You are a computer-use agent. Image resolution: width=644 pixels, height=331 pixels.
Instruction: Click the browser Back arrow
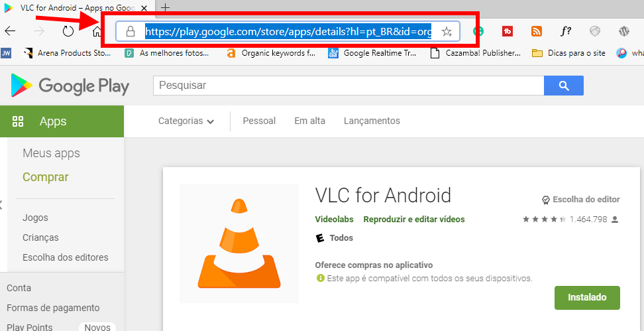(10, 31)
